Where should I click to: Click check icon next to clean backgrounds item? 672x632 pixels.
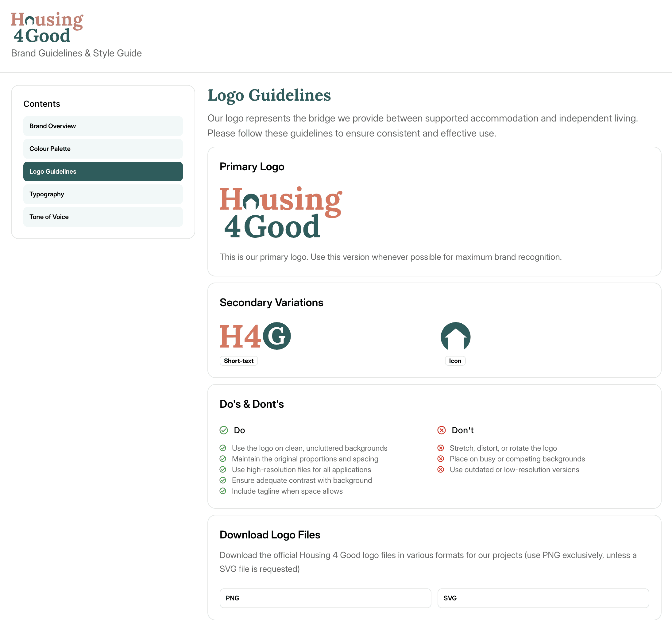click(x=223, y=448)
